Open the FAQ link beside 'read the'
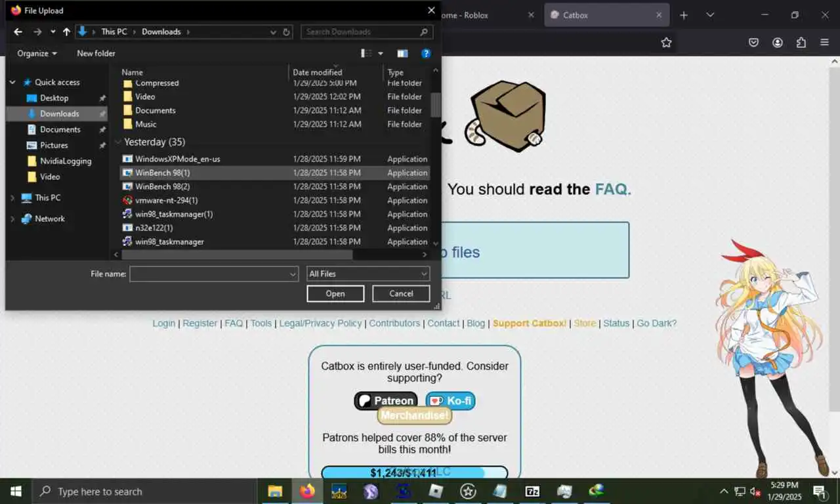The width and height of the screenshot is (840, 504). coord(613,190)
